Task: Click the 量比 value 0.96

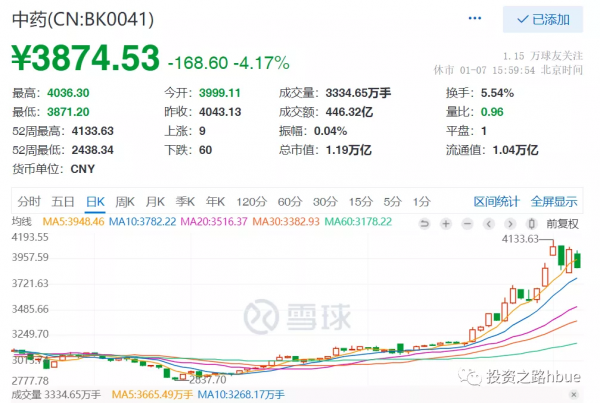Action: click(x=492, y=112)
